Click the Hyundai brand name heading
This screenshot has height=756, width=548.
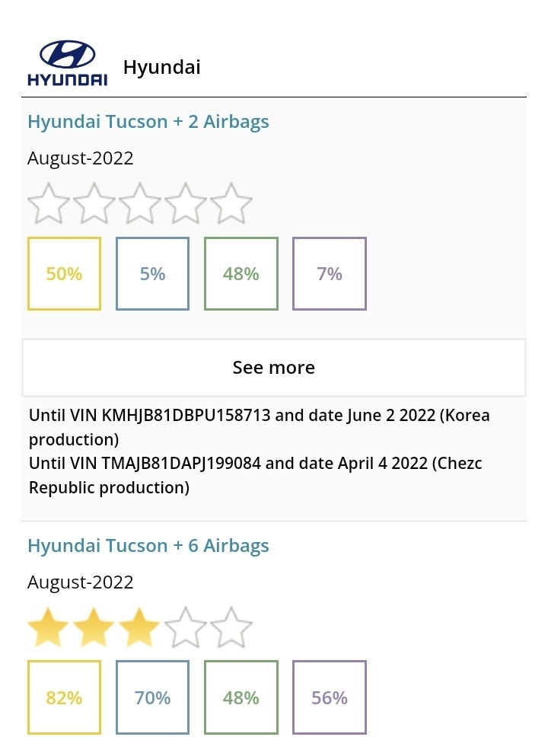coord(162,67)
